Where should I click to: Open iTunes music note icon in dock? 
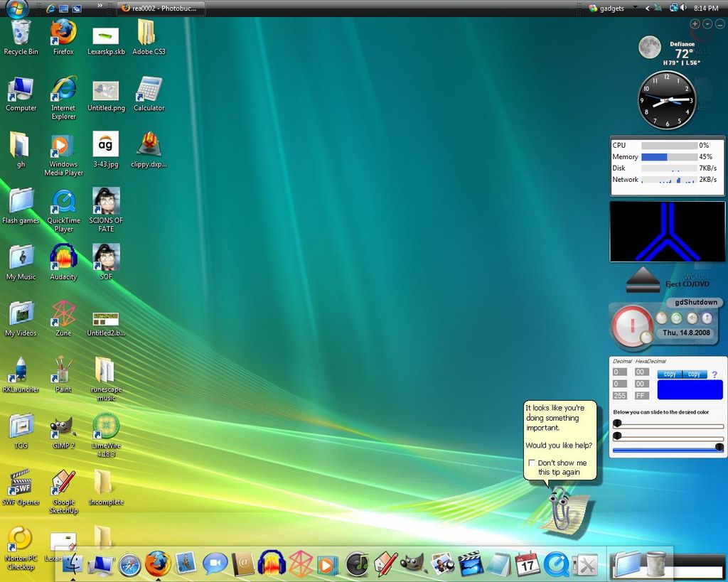coord(357,564)
